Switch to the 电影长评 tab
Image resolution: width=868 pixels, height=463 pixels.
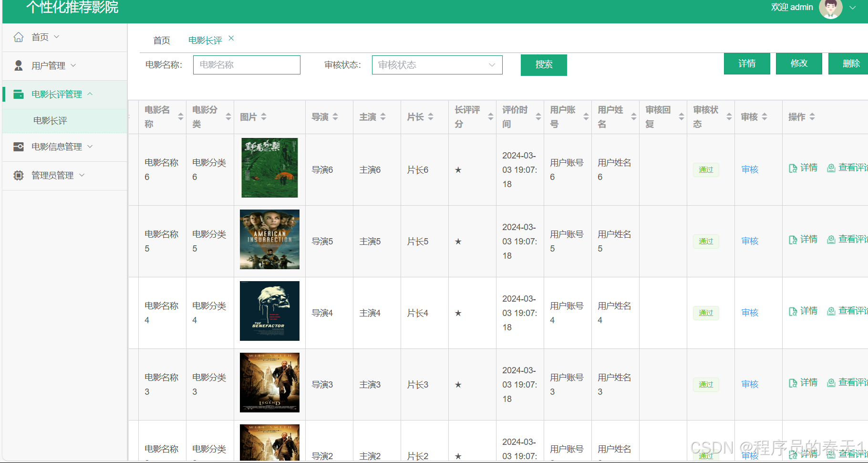tap(205, 41)
